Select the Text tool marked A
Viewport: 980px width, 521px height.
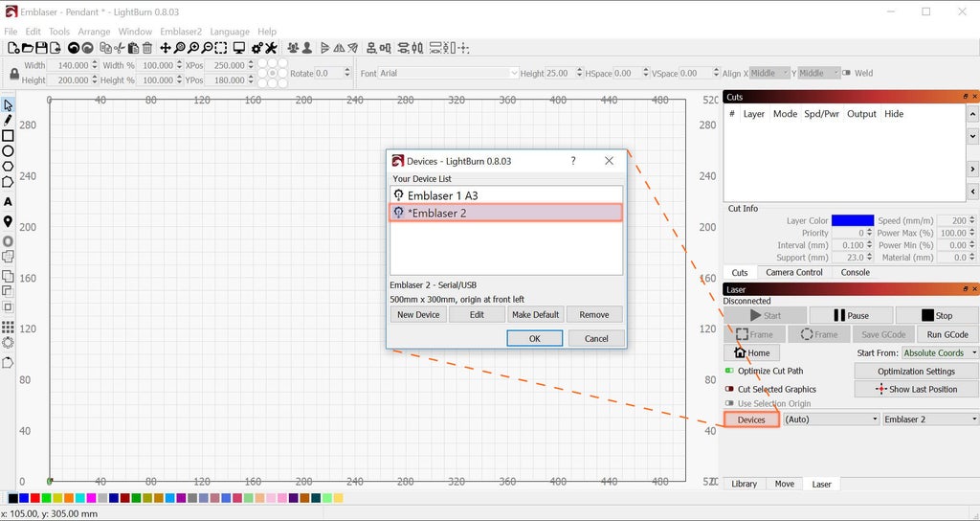point(8,201)
